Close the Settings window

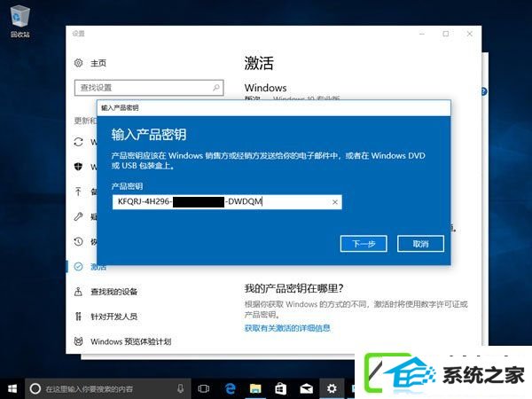470,34
